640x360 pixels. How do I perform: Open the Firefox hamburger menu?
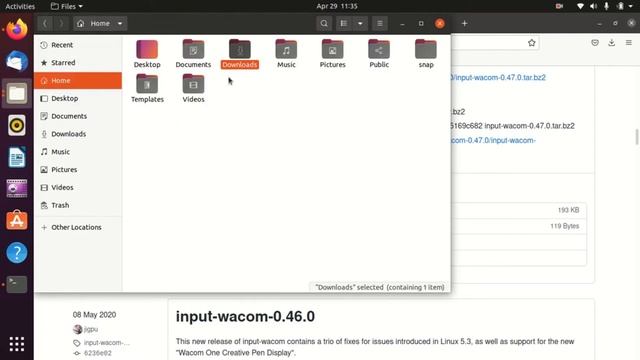[629, 42]
